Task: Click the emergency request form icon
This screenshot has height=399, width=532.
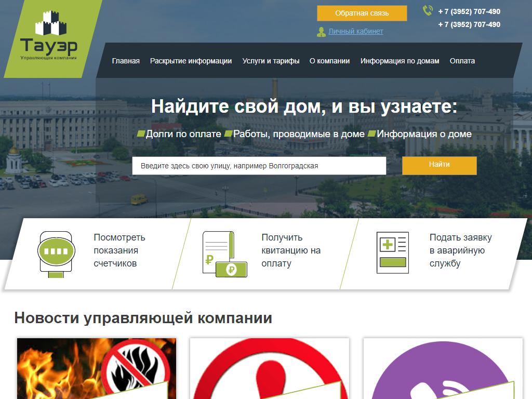Action: point(392,252)
